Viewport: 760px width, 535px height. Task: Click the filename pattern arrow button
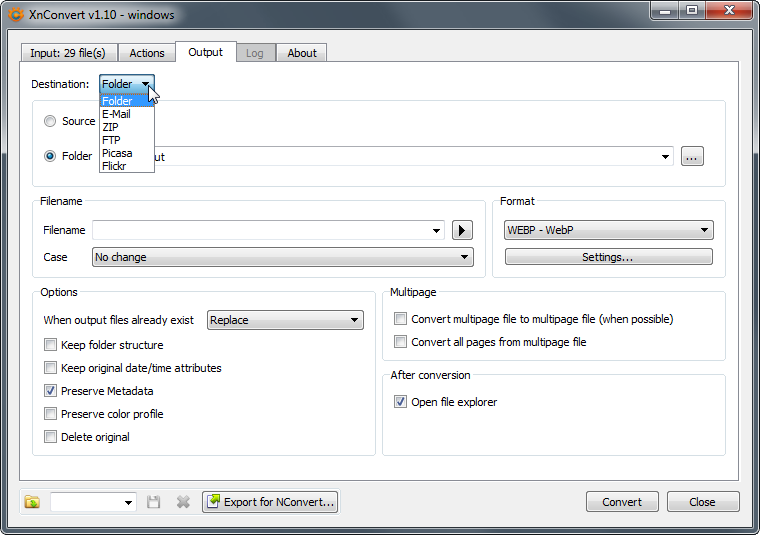click(462, 230)
